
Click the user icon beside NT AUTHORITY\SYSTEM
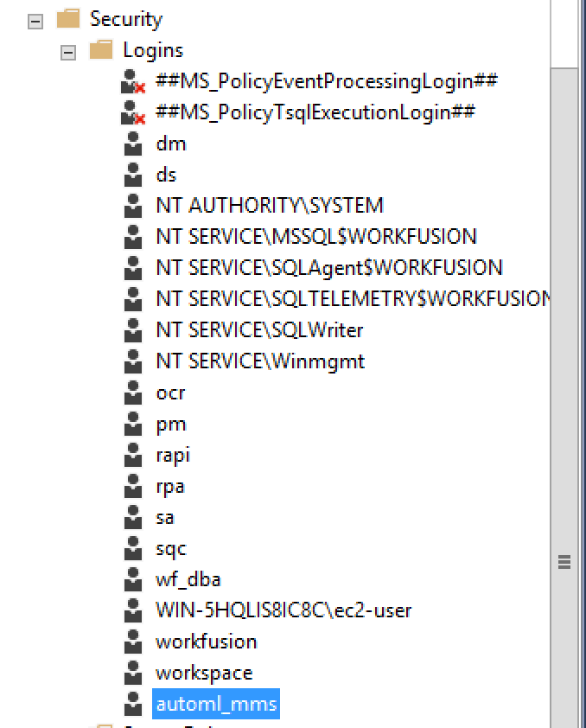(x=133, y=206)
